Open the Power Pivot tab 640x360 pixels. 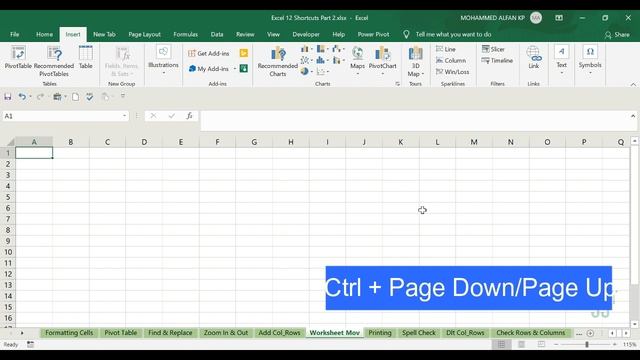tap(373, 34)
